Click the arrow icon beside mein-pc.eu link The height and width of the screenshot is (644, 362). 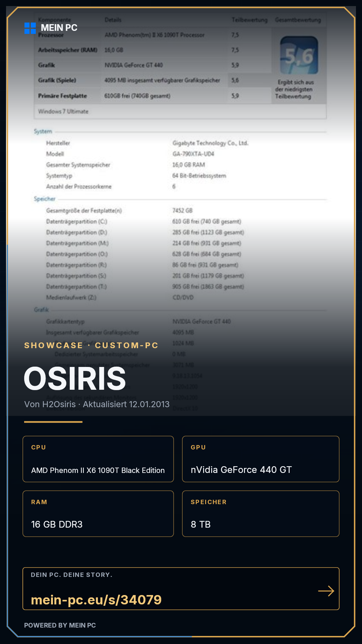tap(326, 591)
